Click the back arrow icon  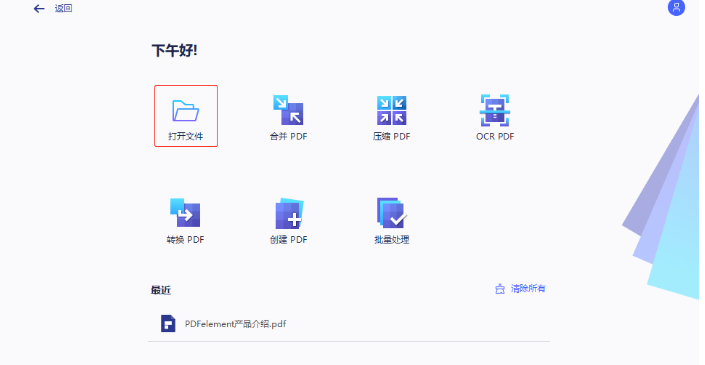coord(39,9)
